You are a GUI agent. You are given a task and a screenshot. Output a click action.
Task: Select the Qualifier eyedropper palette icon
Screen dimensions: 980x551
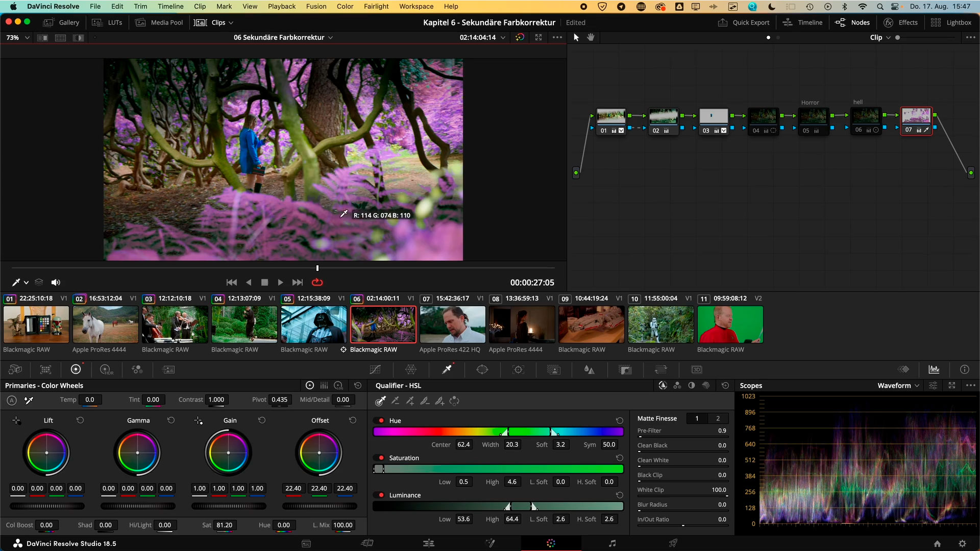coord(447,369)
